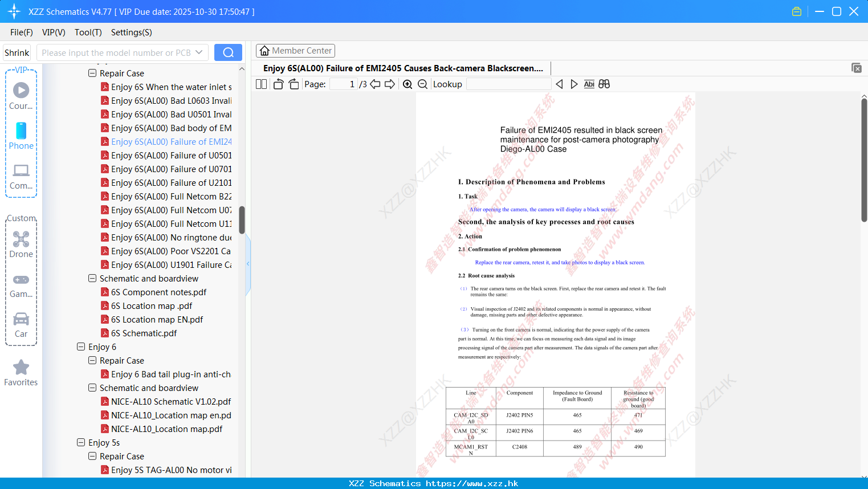868x489 pixels.
Task: Open the Drone category
Action: tap(21, 244)
